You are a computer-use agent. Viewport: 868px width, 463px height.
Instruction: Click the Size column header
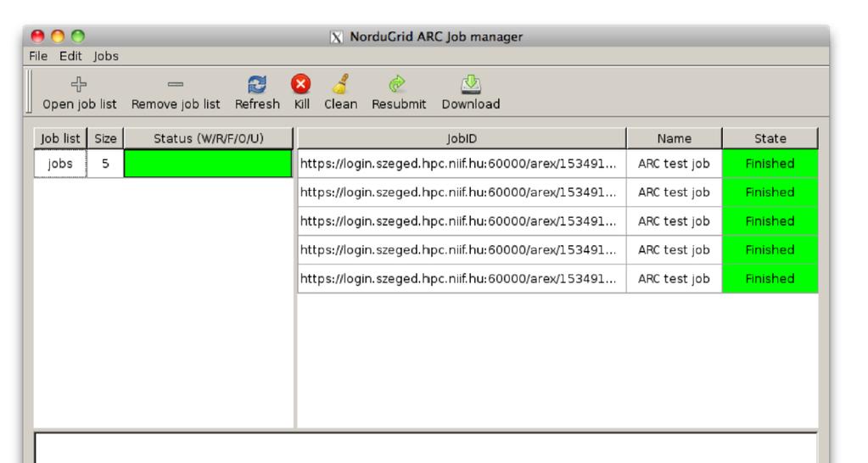[x=105, y=138]
